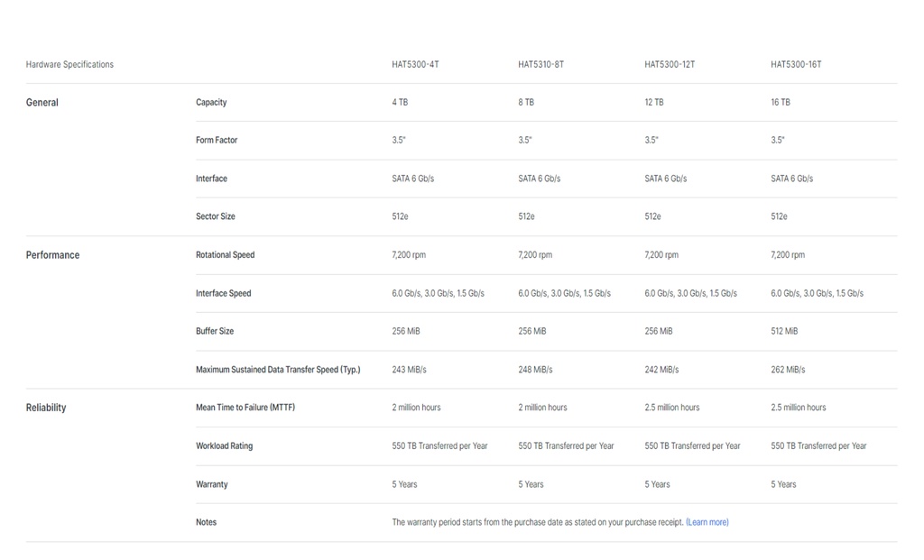Click the Workload Rating row label
924x560 pixels.
(x=224, y=445)
